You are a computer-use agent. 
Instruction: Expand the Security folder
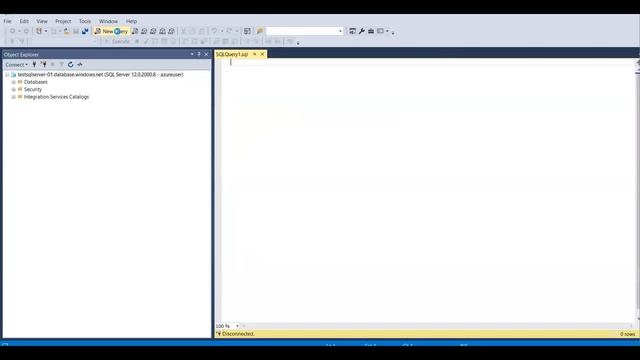point(13,89)
